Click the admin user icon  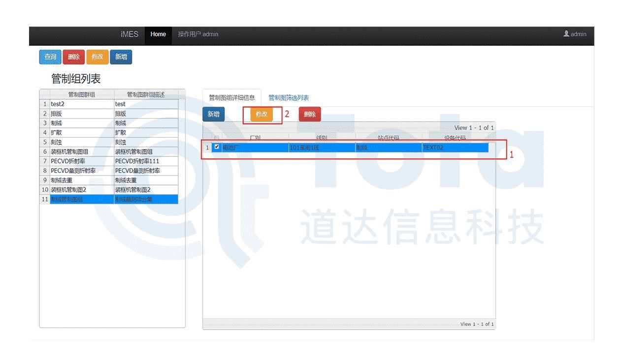click(566, 34)
